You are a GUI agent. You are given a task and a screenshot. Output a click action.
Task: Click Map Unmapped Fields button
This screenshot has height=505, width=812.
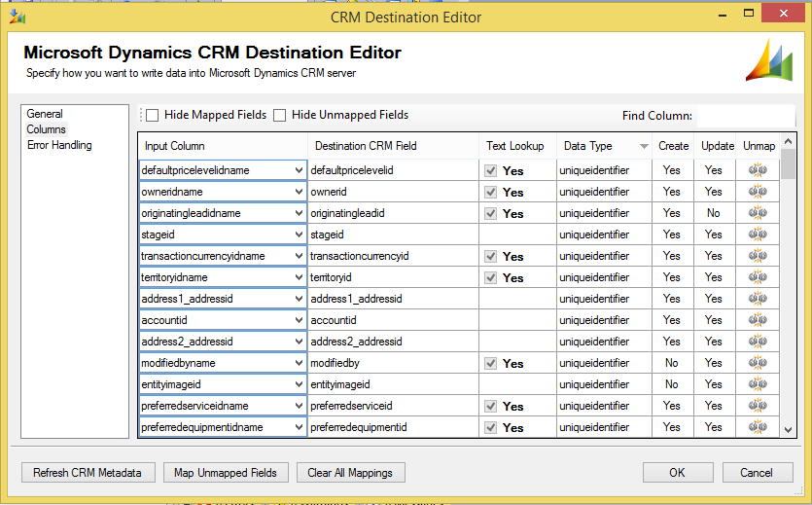[226, 472]
